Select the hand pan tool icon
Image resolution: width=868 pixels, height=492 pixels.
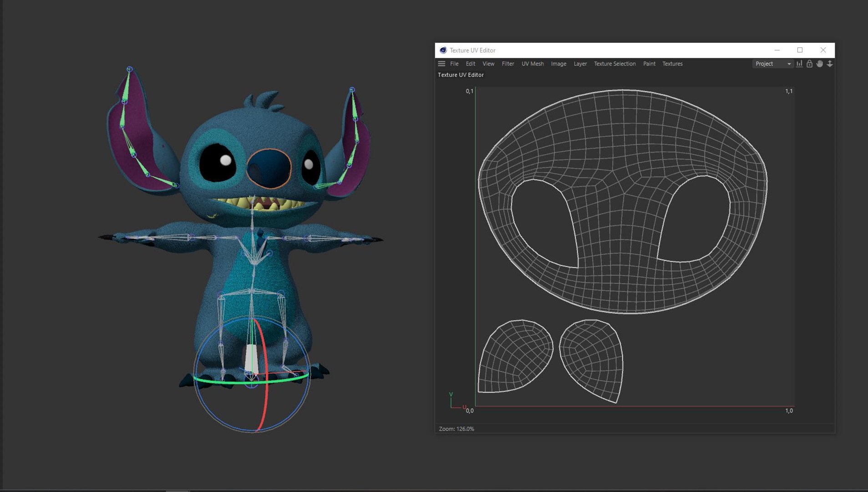pyautogui.click(x=820, y=64)
